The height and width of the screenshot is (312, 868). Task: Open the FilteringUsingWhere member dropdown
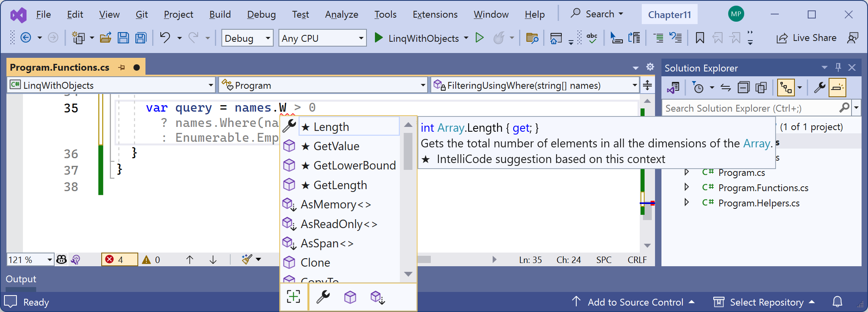[535, 85]
